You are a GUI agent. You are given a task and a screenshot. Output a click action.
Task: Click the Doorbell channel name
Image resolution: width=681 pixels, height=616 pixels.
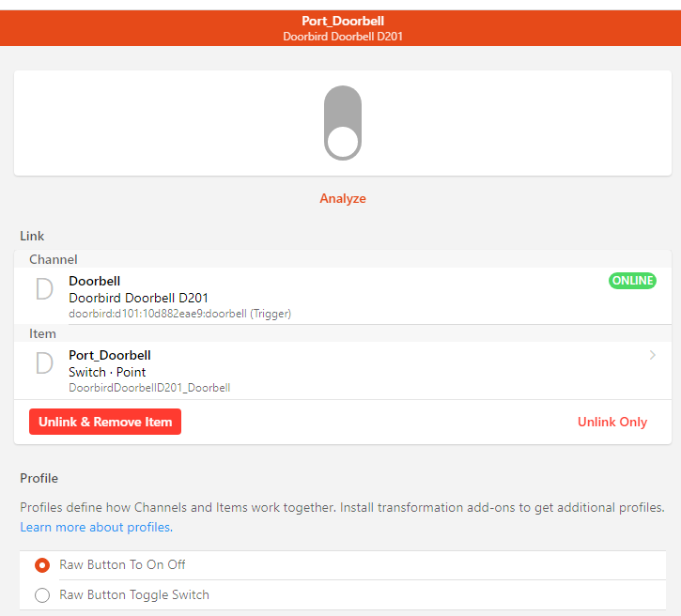pos(95,281)
